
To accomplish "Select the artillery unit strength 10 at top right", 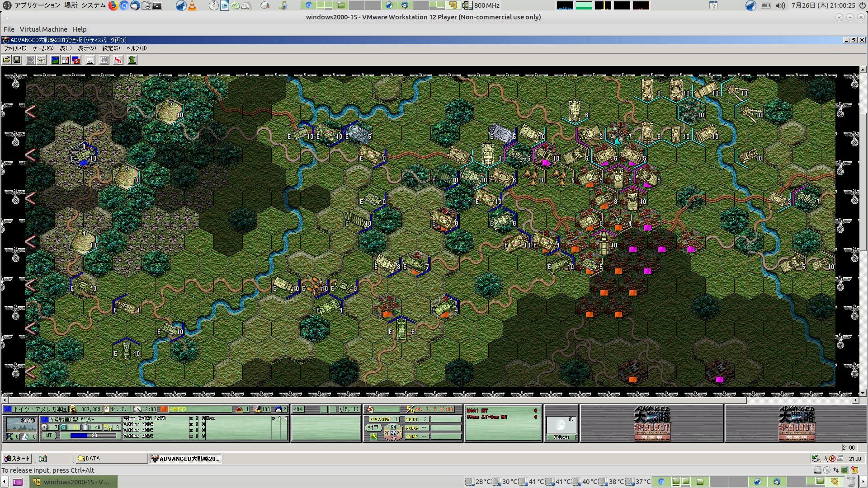I will click(738, 91).
